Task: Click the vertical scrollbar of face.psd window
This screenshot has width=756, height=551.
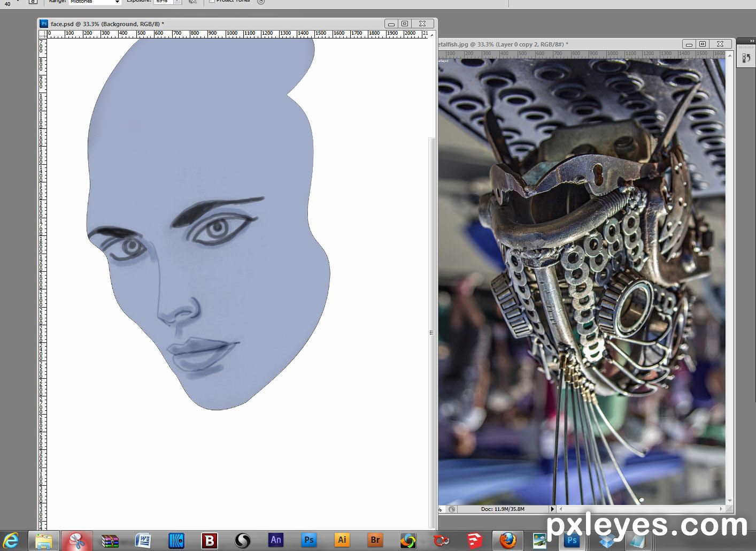Action: (432, 333)
